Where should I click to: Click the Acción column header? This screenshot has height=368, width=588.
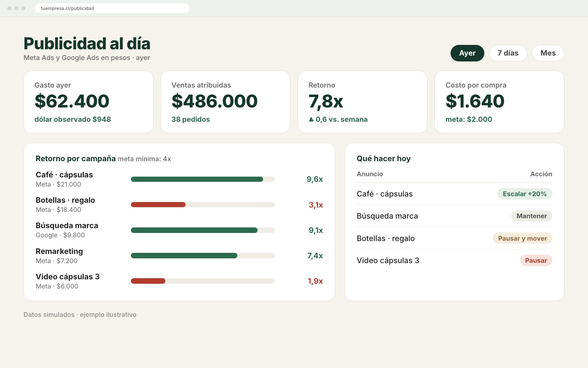541,174
